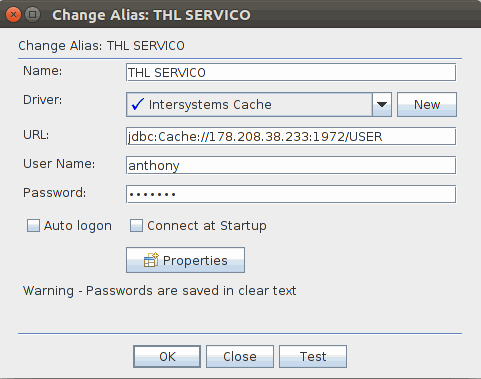Screen dimensions: 481x379
Task: Click into the jdbc URL field
Action: 291,136
